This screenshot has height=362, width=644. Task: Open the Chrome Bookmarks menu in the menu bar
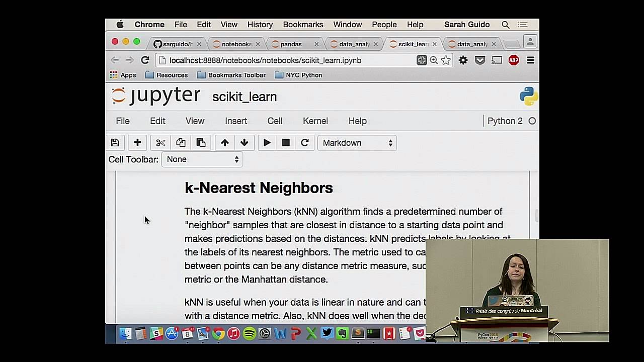[x=303, y=25]
